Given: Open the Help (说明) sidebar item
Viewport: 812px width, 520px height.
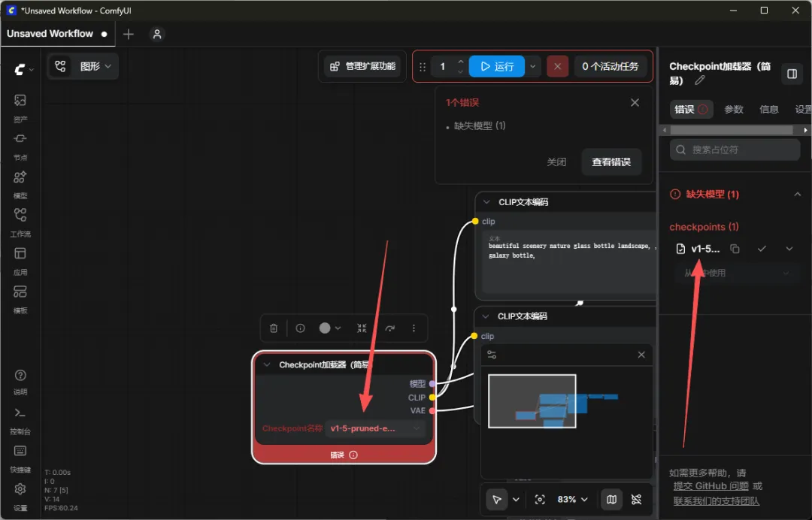Looking at the screenshot, I should [x=20, y=382].
